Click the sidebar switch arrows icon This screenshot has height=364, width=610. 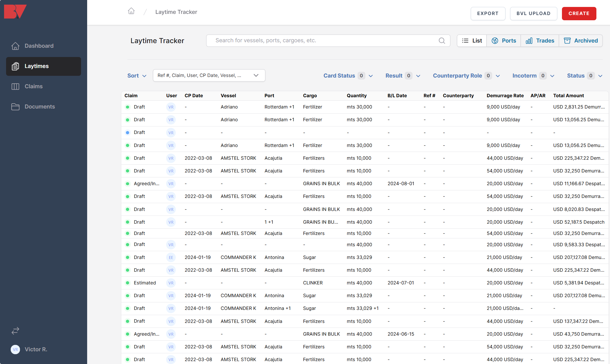pyautogui.click(x=15, y=330)
